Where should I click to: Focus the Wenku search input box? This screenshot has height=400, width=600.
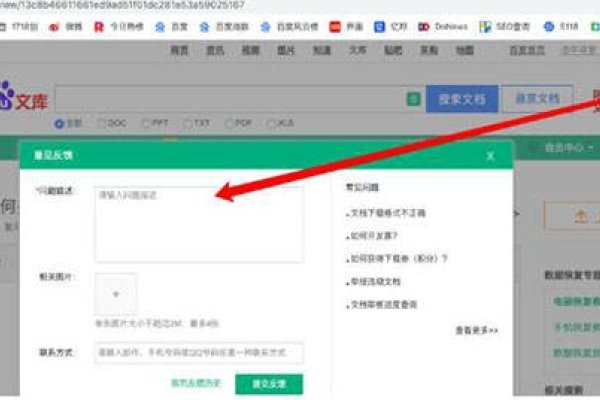(230, 99)
